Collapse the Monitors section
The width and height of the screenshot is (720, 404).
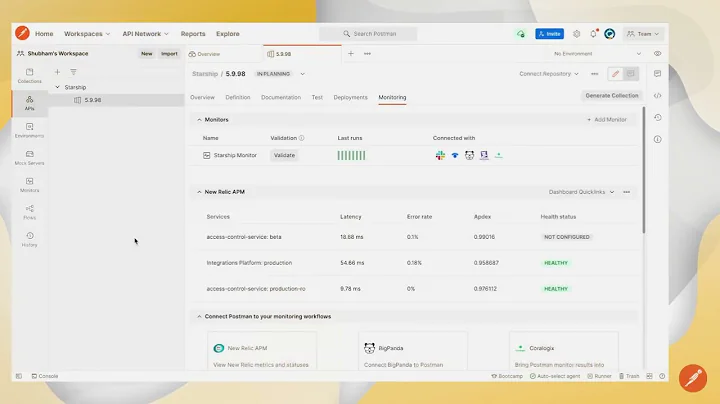pyautogui.click(x=199, y=120)
